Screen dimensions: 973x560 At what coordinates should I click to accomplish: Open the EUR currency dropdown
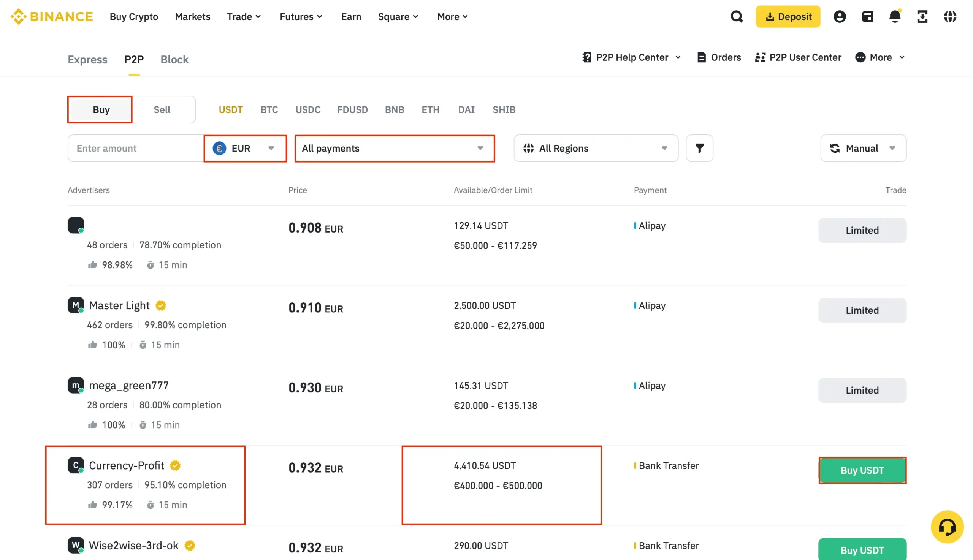[245, 148]
